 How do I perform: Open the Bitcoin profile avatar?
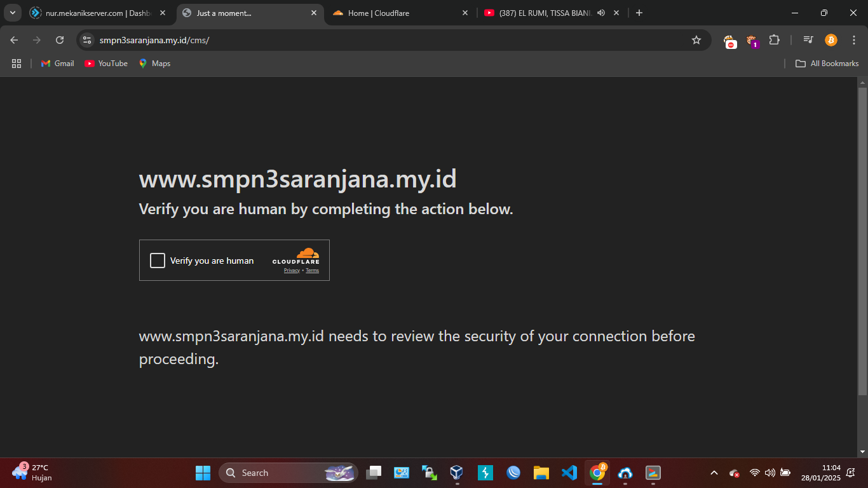point(831,40)
